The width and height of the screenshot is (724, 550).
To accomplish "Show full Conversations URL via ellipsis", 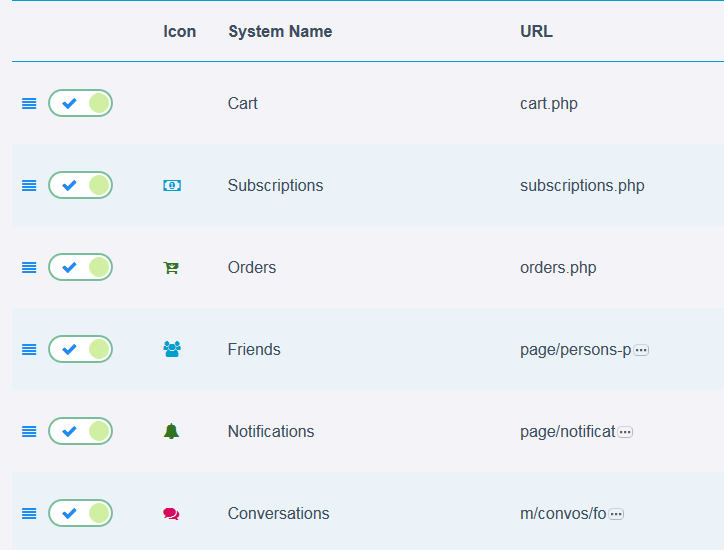I will (616, 514).
